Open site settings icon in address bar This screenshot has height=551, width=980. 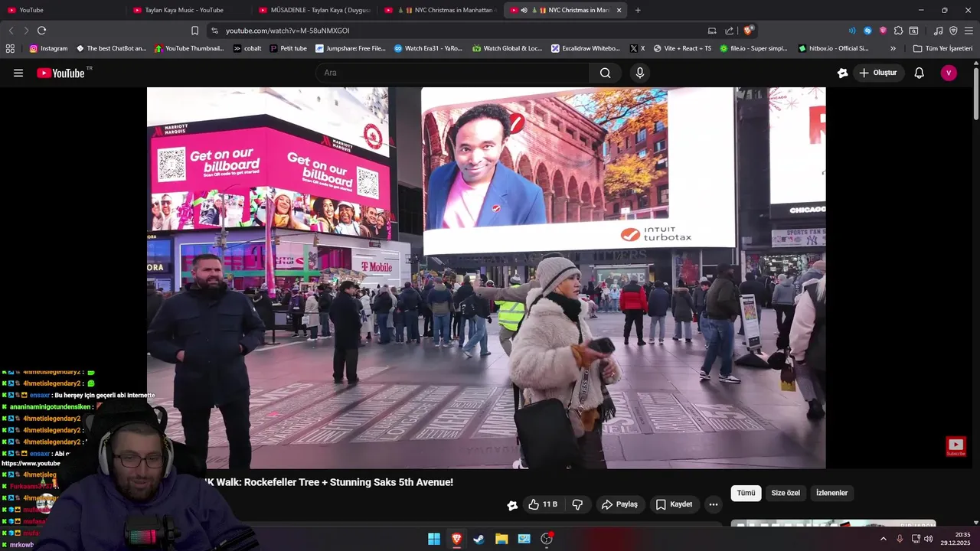[214, 31]
